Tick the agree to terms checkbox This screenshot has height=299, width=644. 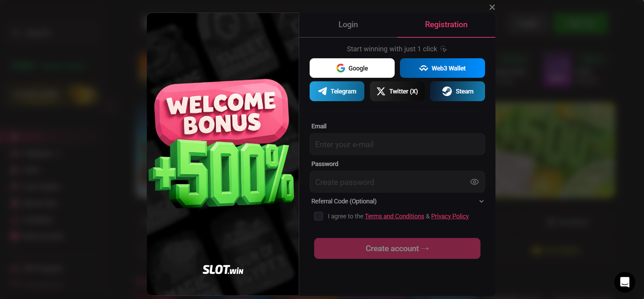[x=318, y=216]
